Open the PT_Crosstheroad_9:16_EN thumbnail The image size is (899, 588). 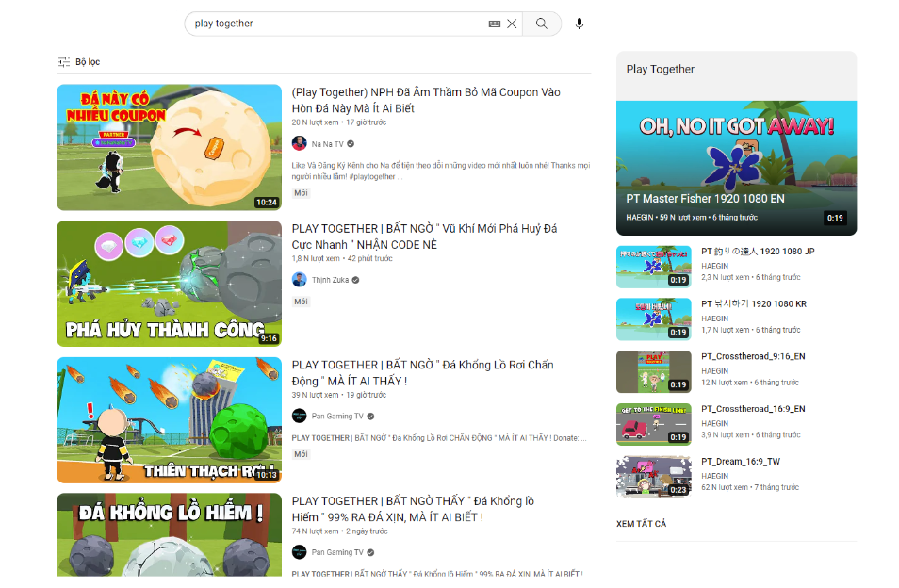[x=654, y=371]
